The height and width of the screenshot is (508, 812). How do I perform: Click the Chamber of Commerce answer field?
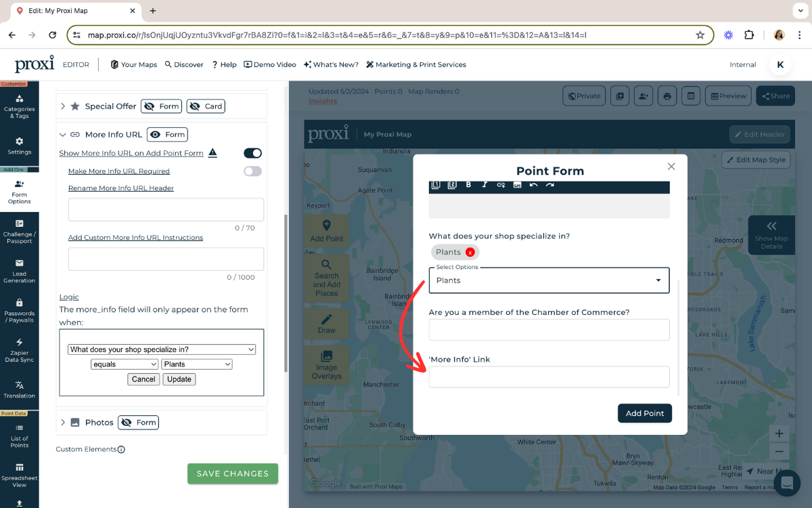click(x=549, y=330)
